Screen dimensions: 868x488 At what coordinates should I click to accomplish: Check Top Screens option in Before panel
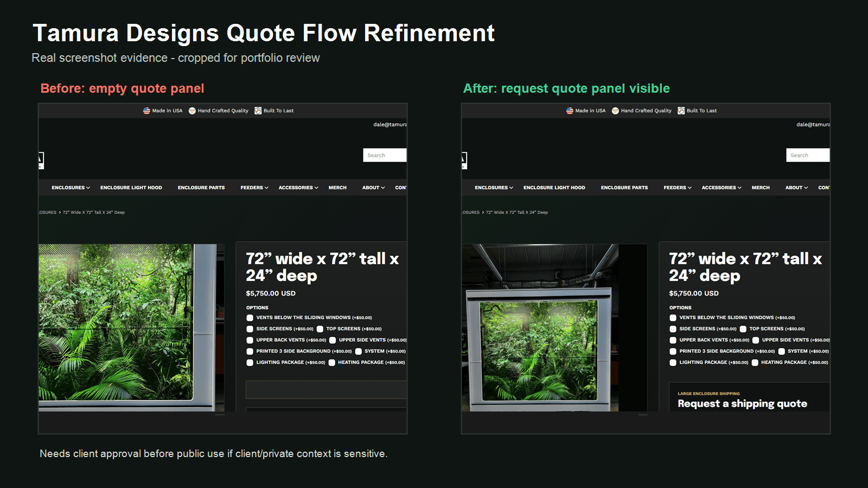320,329
